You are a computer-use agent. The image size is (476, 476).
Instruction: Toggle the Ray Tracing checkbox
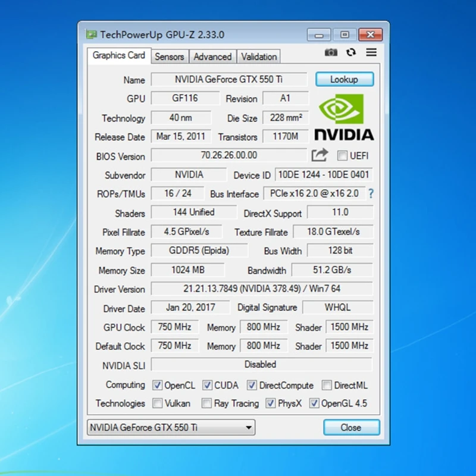206,403
